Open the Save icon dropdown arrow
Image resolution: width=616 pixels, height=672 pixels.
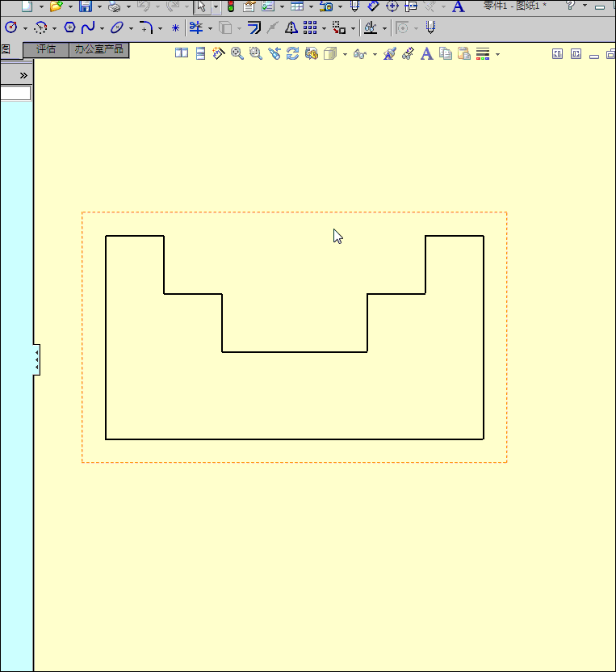[x=99, y=6]
